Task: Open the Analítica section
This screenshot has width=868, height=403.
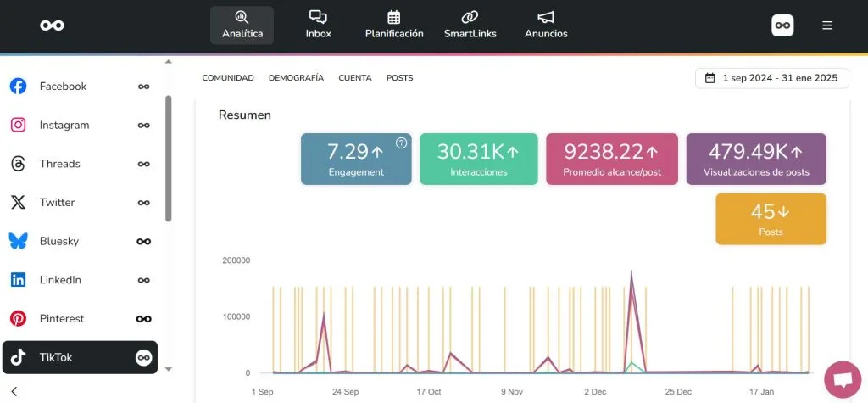Action: pyautogui.click(x=242, y=25)
